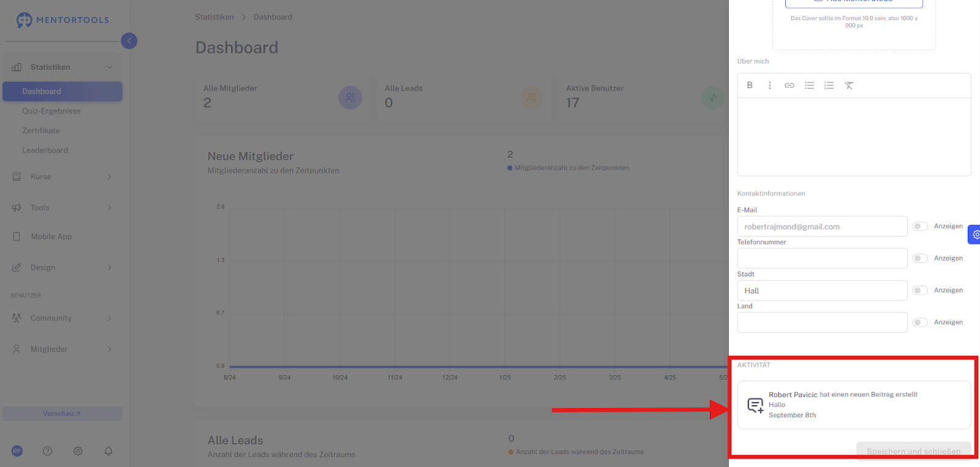Open help via the question mark icon
Image resolution: width=980 pixels, height=467 pixels.
tap(48, 451)
